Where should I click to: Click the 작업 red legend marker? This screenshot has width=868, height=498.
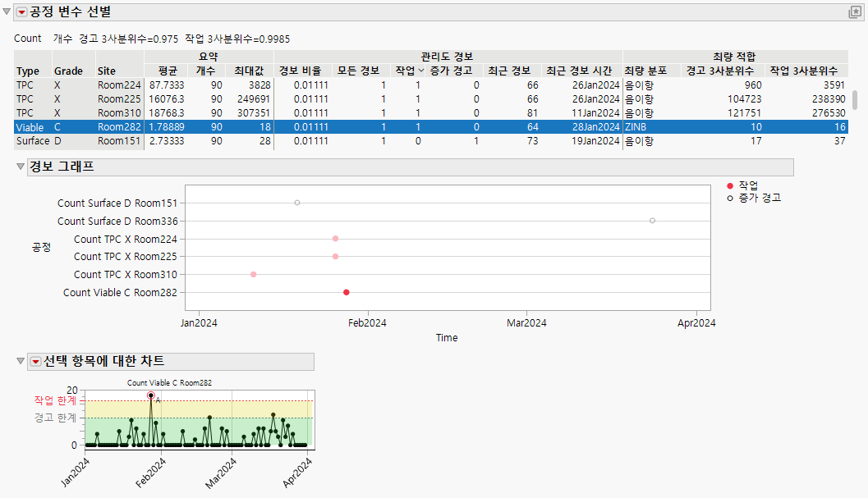tap(730, 186)
